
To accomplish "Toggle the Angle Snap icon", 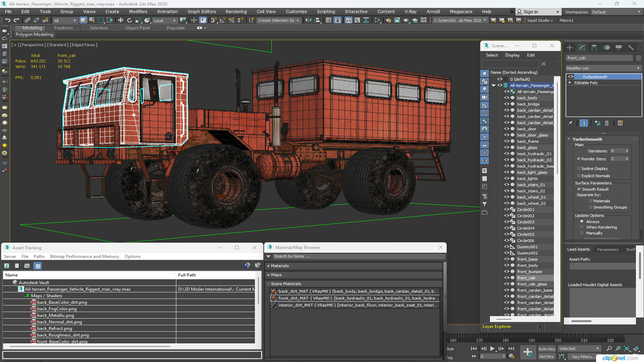I will 222,20.
